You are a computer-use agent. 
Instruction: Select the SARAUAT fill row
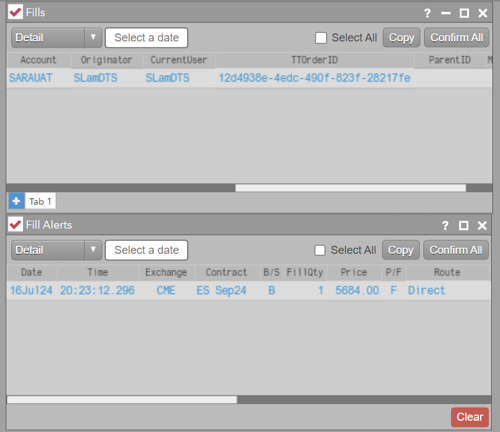point(249,78)
